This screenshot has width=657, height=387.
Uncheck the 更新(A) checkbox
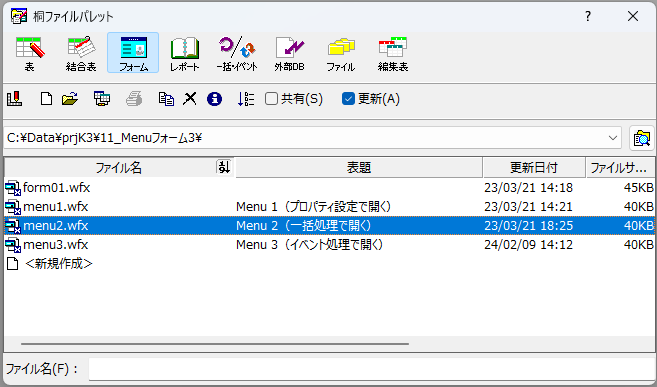click(x=349, y=99)
